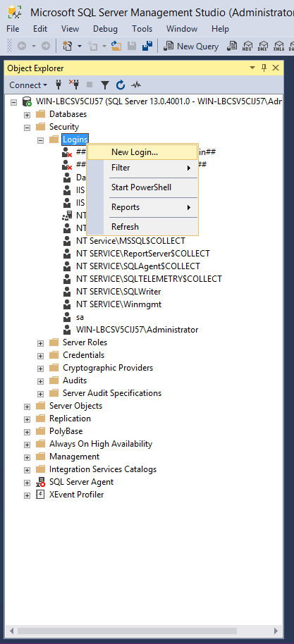Expand the Databases folder
Image resolution: width=294 pixels, height=644 pixels.
tap(27, 114)
